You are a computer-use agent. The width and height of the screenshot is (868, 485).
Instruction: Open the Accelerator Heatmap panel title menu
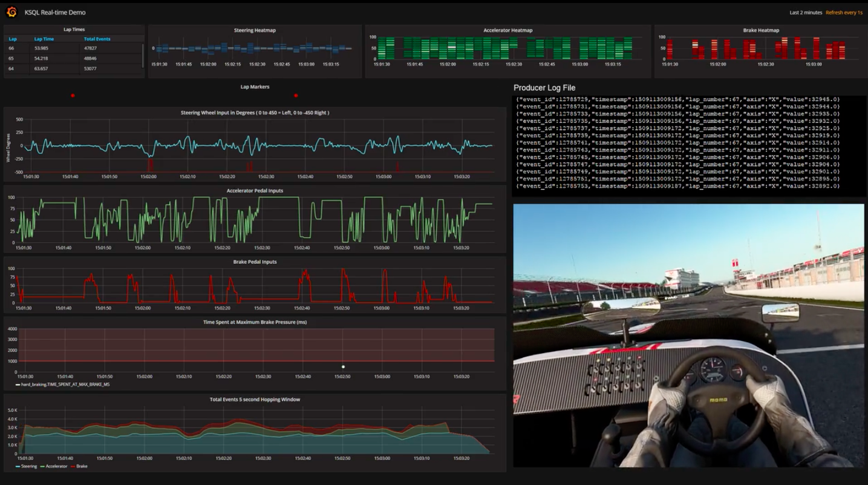coord(507,30)
